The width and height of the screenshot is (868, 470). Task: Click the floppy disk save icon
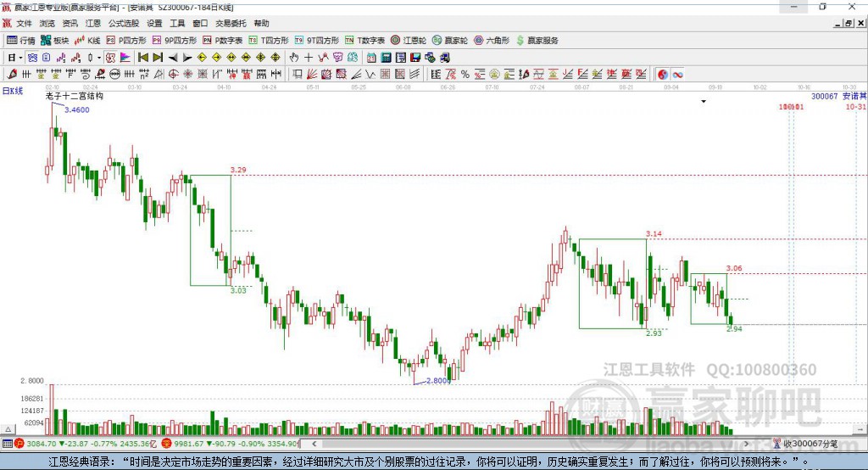point(415,57)
